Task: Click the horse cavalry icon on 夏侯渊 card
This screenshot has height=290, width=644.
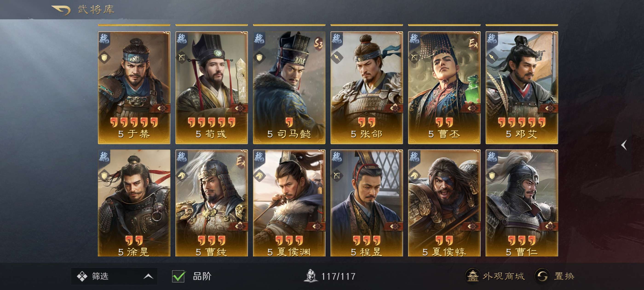Action: (x=259, y=175)
